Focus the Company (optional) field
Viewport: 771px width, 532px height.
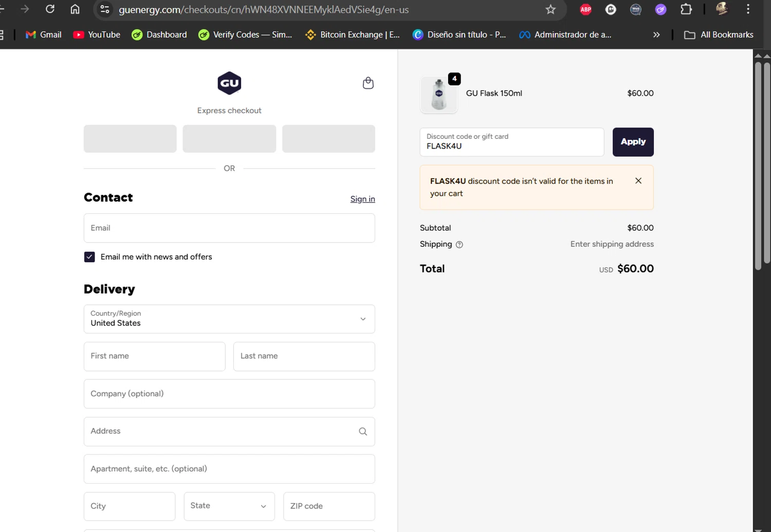(229, 394)
